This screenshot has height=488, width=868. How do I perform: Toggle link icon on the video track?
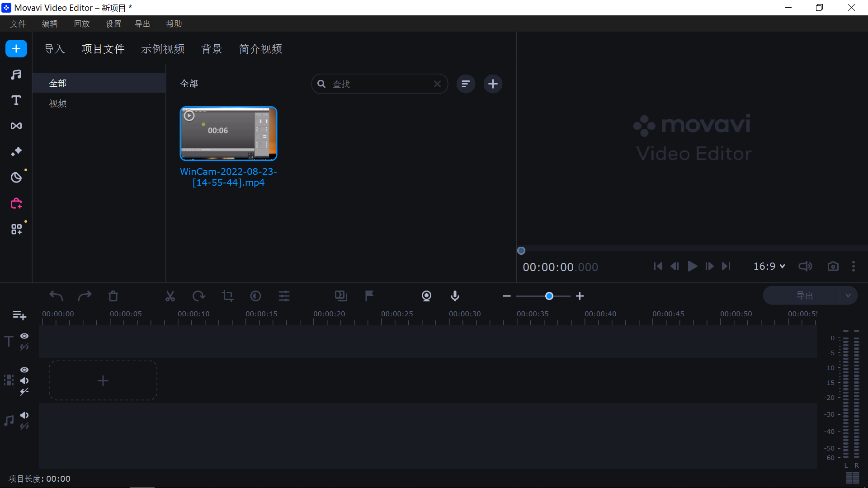coord(24,392)
